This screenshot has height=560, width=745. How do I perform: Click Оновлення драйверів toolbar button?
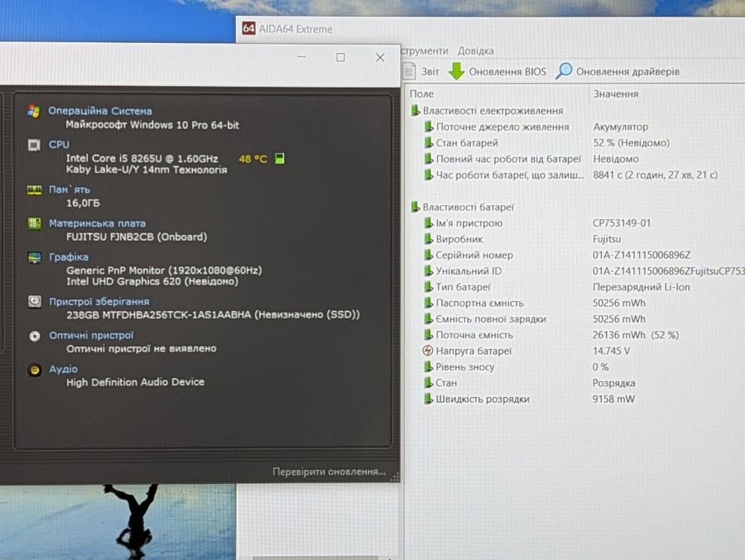pos(618,71)
